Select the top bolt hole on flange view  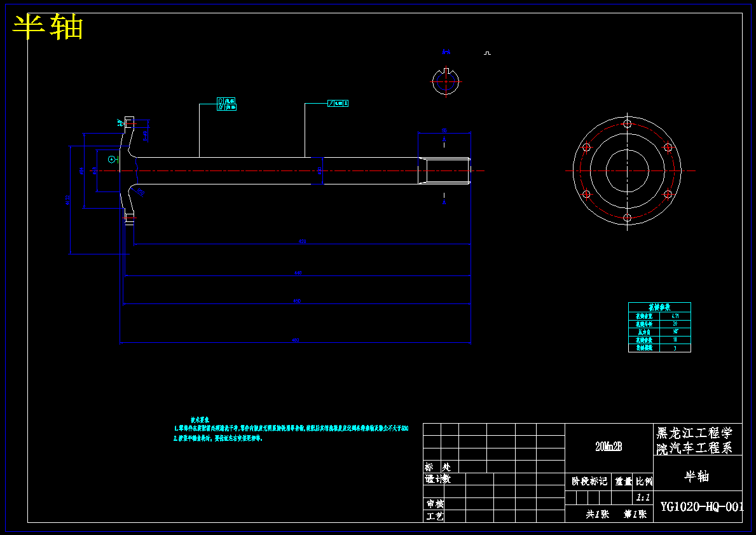628,124
